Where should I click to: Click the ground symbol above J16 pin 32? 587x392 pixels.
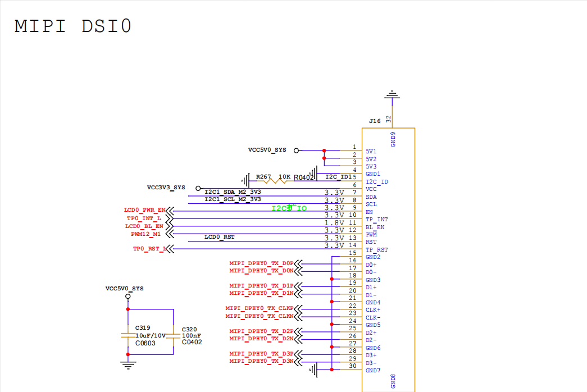(392, 95)
